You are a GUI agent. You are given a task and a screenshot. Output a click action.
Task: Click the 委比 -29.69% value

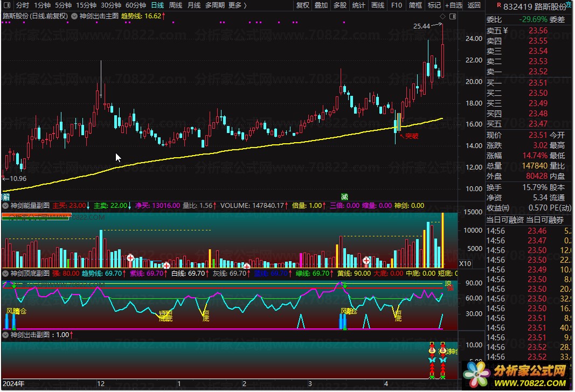click(533, 19)
